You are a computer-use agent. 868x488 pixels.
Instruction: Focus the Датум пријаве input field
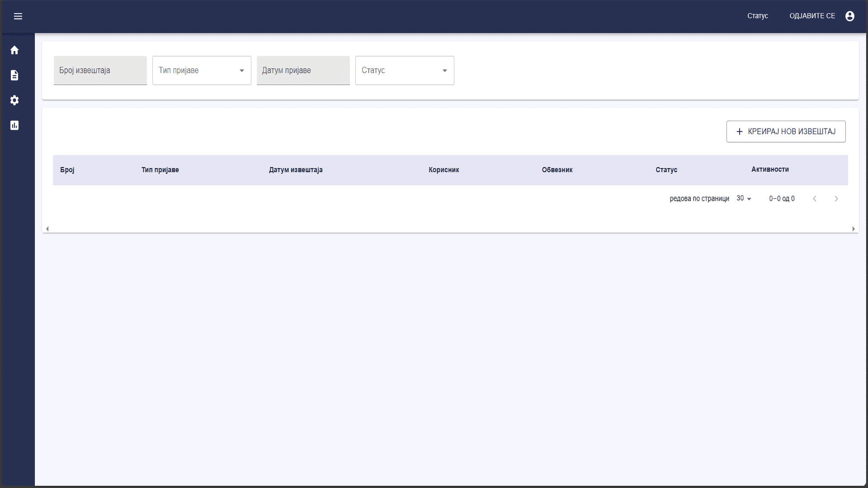[x=303, y=70]
